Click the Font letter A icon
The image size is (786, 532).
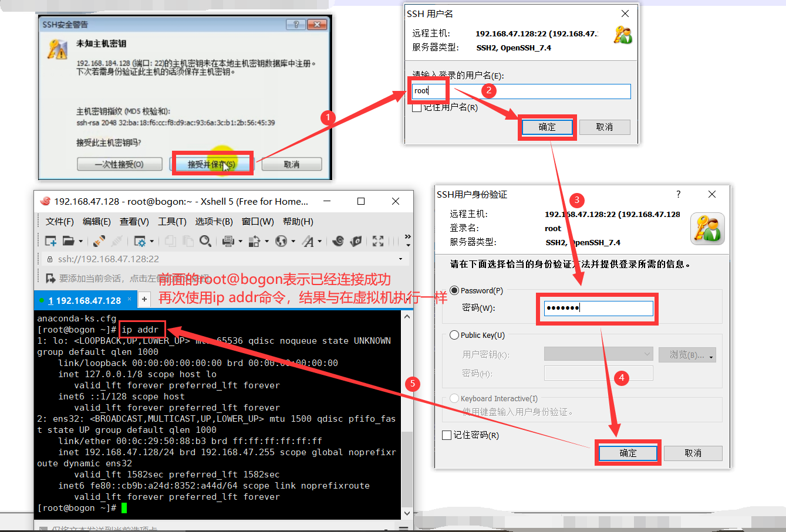pos(308,241)
